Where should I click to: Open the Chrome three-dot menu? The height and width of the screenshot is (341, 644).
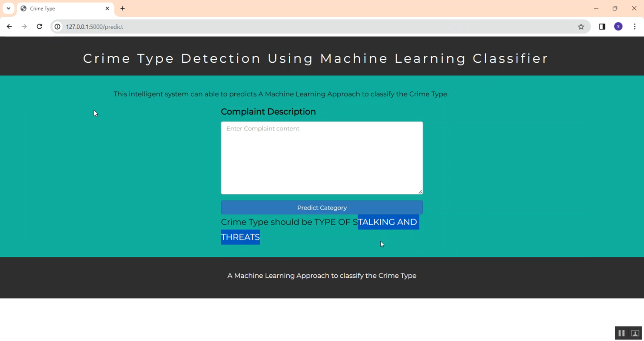[x=635, y=26]
